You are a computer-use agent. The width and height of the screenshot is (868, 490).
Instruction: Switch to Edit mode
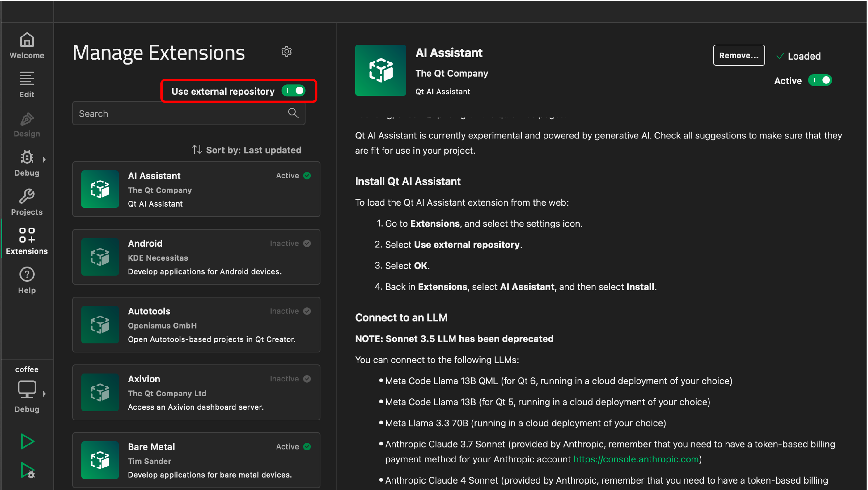(x=27, y=85)
